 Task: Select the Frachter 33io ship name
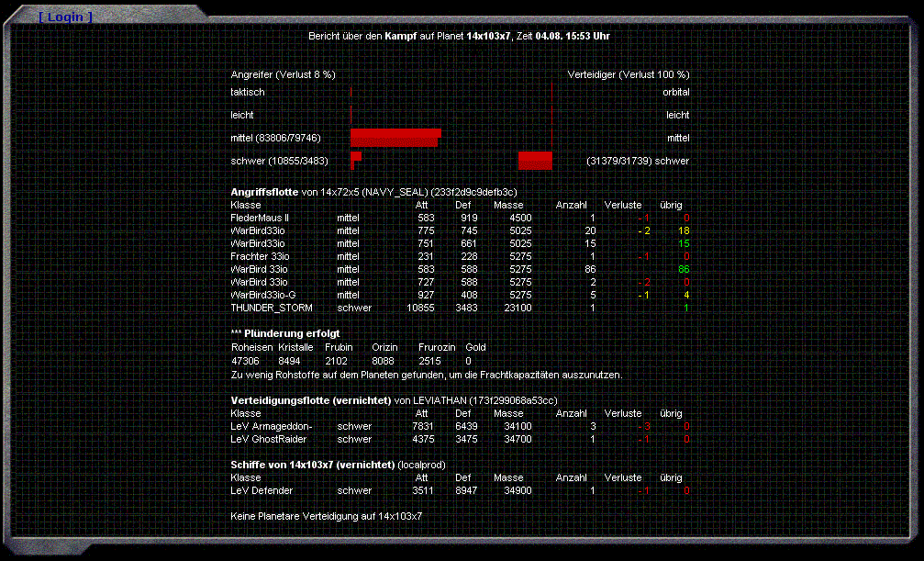click(261, 256)
